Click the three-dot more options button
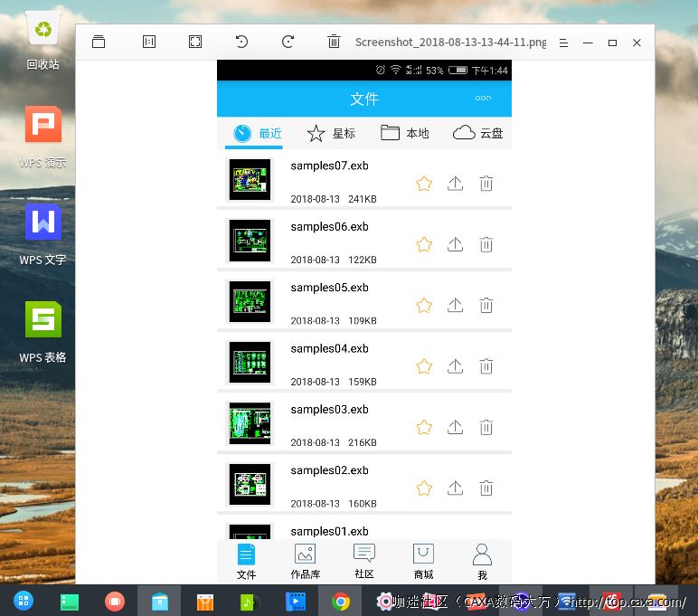This screenshot has height=616, width=698. pyautogui.click(x=483, y=99)
